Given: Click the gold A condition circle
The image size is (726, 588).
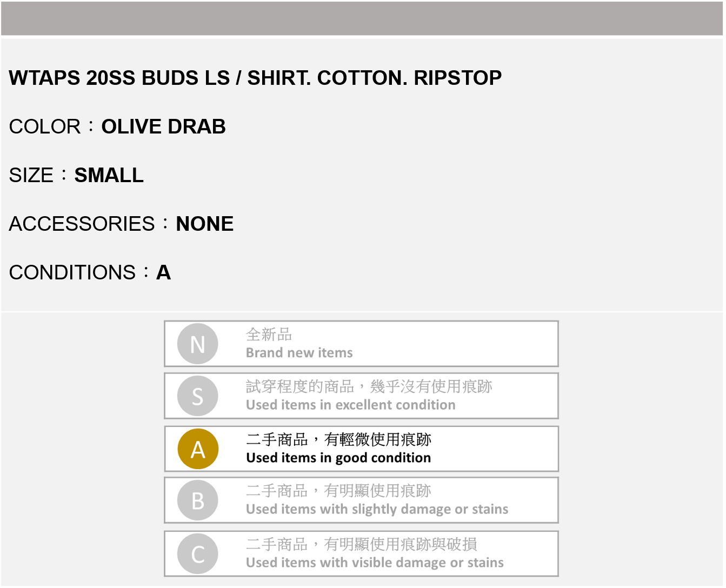Looking at the screenshot, I should point(198,449).
